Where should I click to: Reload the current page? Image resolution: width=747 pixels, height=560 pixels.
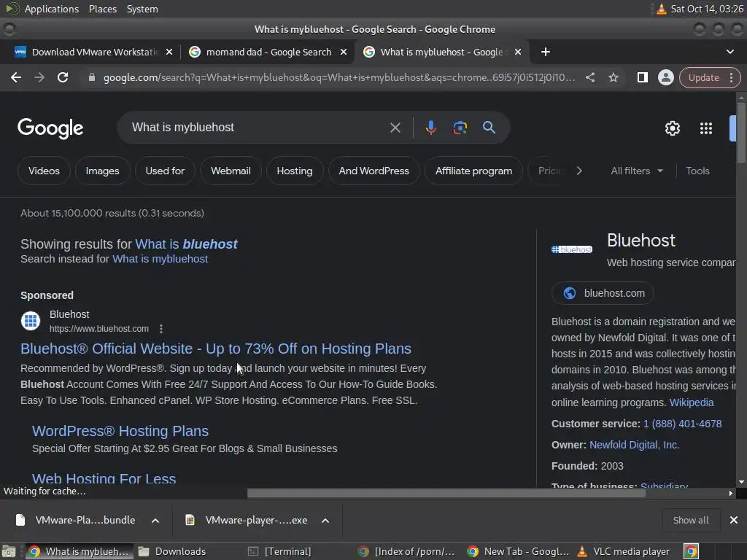coord(63,77)
